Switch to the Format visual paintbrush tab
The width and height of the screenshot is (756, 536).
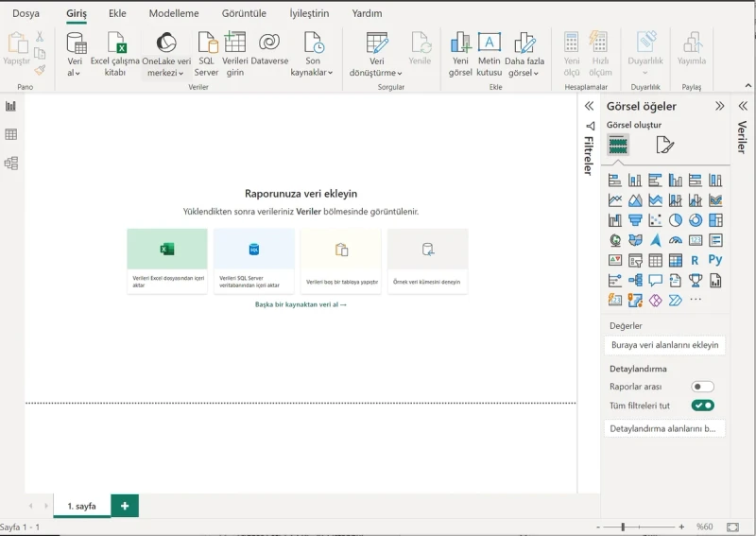(x=664, y=145)
